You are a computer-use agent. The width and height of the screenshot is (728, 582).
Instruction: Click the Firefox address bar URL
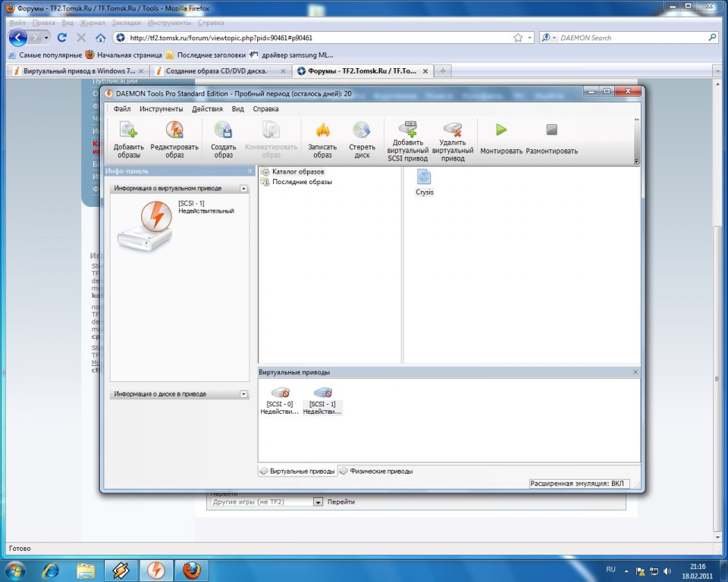[x=221, y=38]
